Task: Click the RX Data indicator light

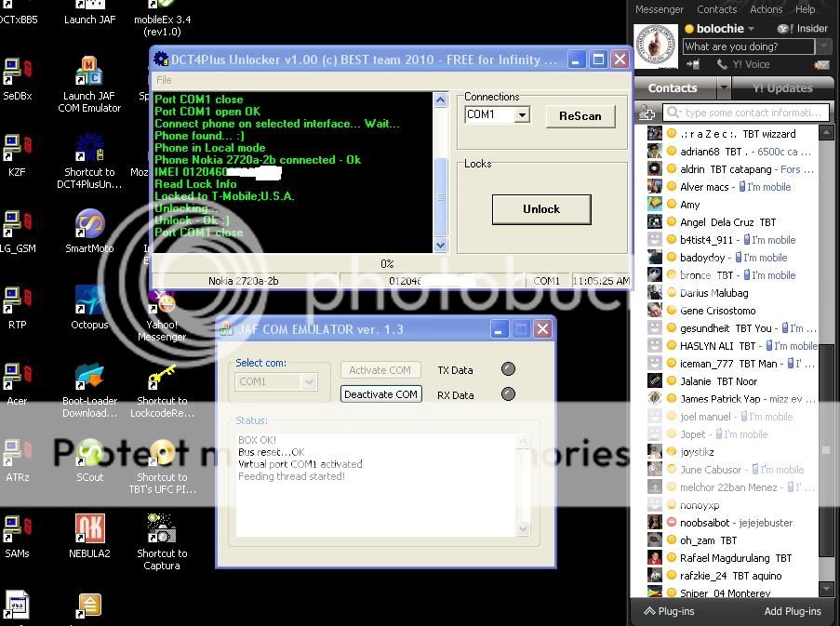Action: (508, 394)
